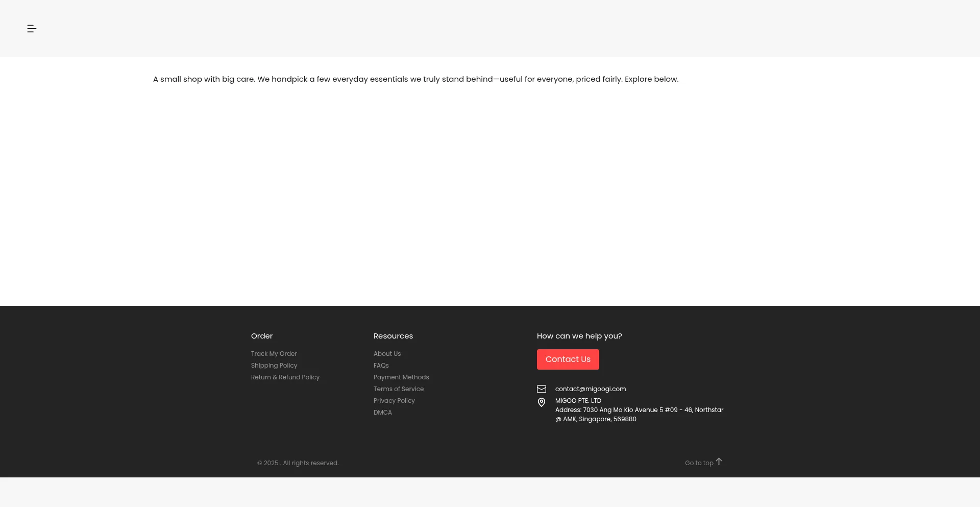
Task: Click the MIGOO PTE. LTD company name
Action: [x=578, y=401]
